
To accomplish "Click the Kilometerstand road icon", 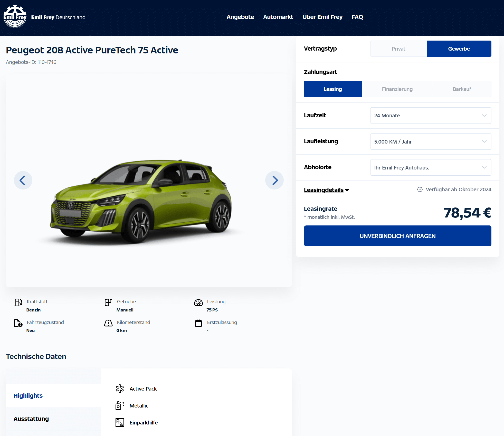I will point(108,323).
